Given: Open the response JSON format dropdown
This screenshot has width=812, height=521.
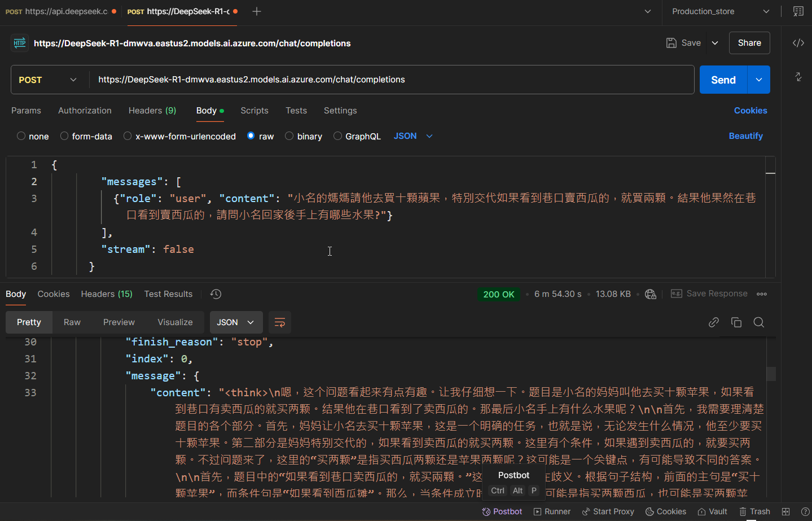Looking at the screenshot, I should point(236,322).
